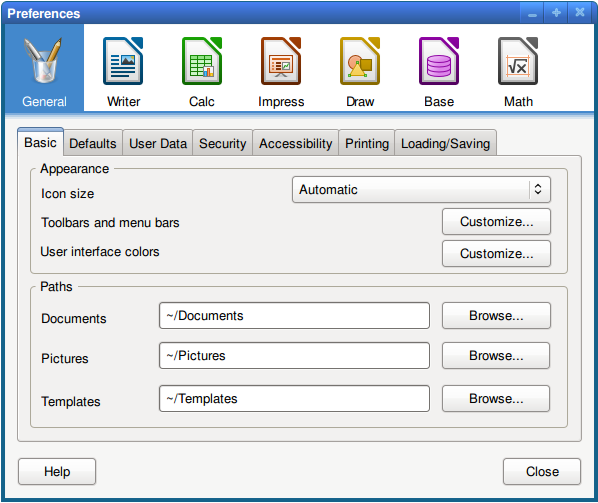This screenshot has width=598, height=503.
Task: Browse for the Templates path
Action: pos(496,399)
